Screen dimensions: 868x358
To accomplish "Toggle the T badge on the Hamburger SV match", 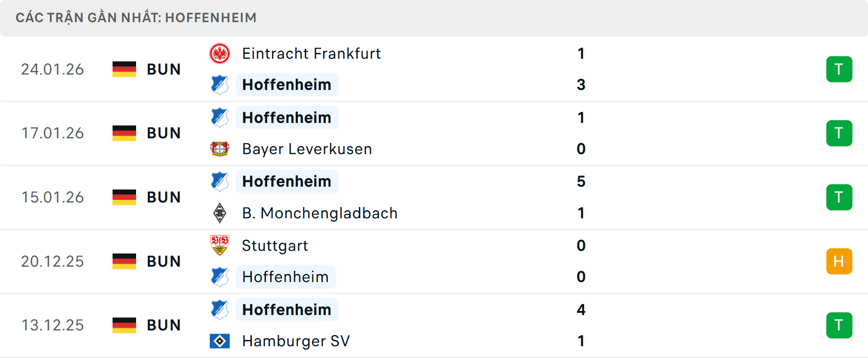I will click(x=840, y=325).
